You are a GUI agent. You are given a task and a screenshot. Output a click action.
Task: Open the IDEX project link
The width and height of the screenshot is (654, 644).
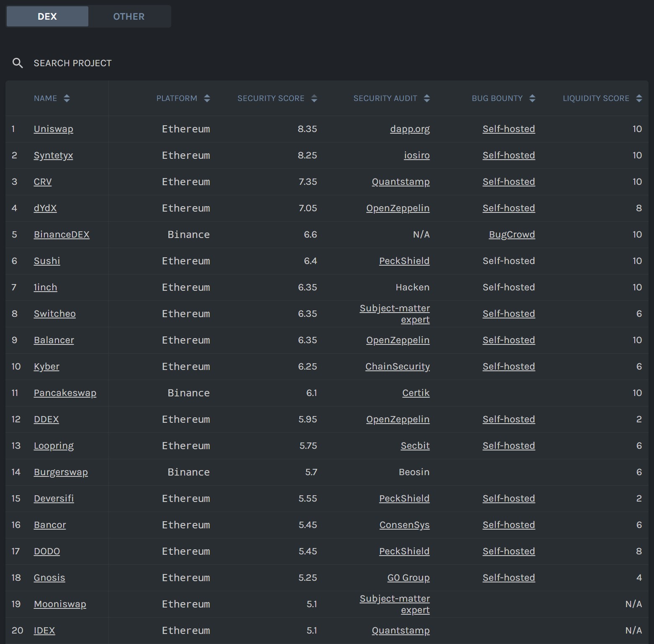click(x=44, y=631)
